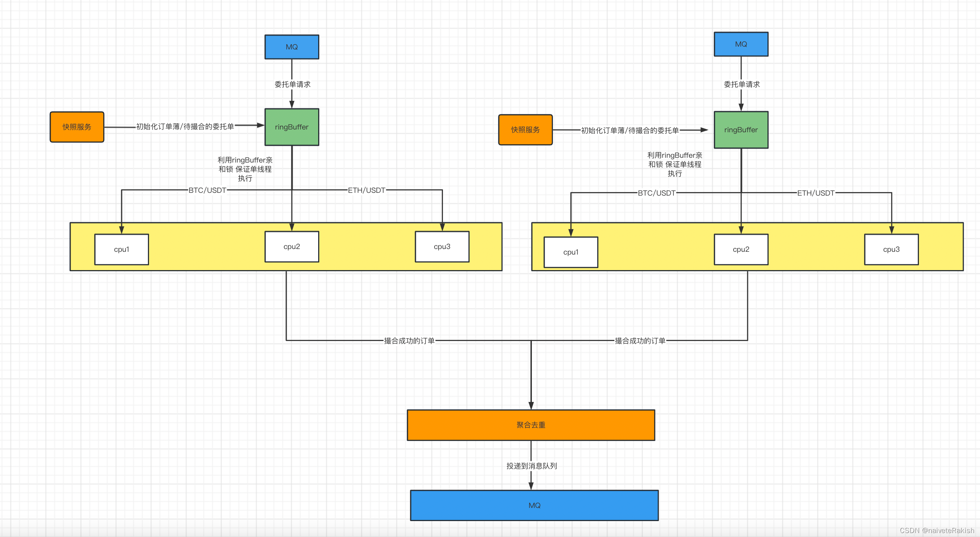Click cpu1 box in left yellow group

click(x=122, y=249)
